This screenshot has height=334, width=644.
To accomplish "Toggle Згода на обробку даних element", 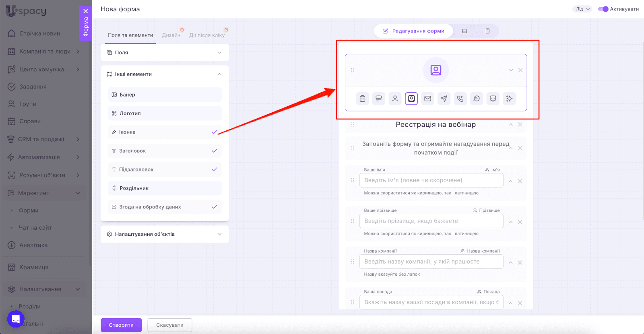I will (x=165, y=207).
